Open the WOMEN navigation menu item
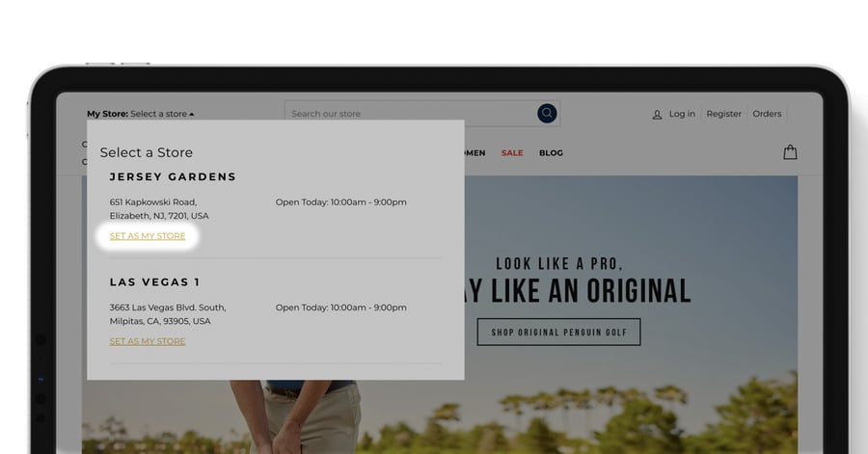The height and width of the screenshot is (454, 868). tap(475, 153)
